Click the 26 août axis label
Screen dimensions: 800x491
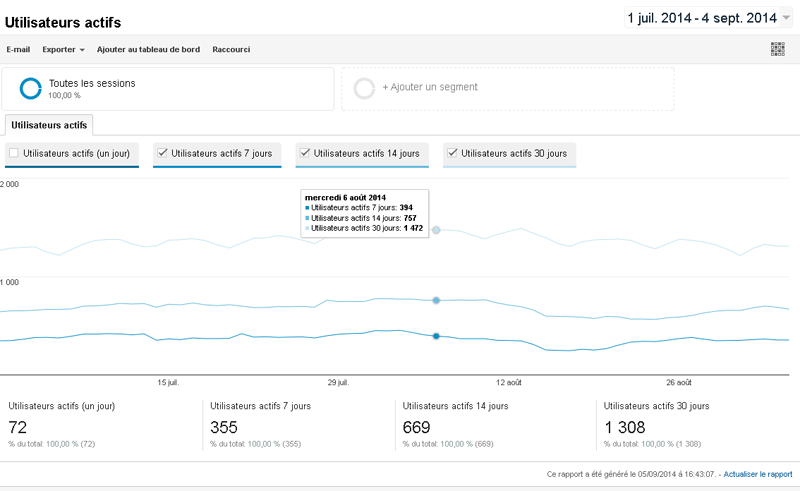click(x=679, y=382)
